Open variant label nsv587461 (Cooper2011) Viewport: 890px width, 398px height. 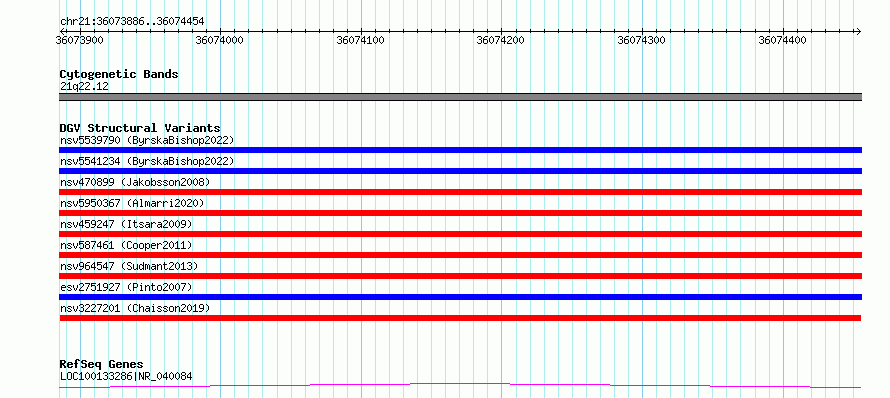click(x=126, y=245)
